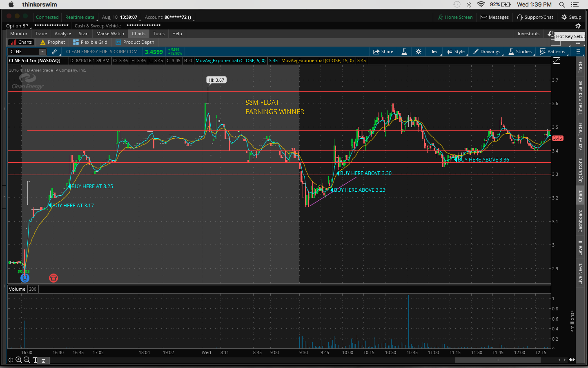Open Spotlight search in macOS menu bar

pos(562,4)
